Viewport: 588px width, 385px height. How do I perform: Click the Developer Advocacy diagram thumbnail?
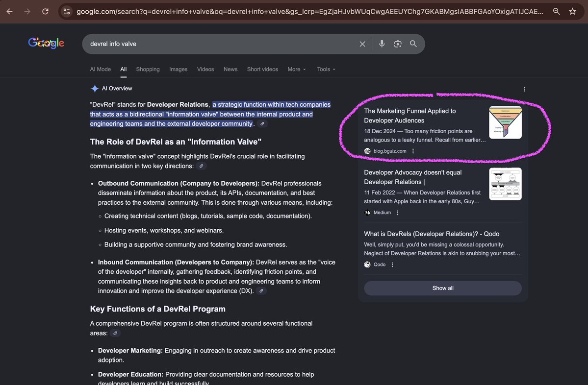point(505,184)
